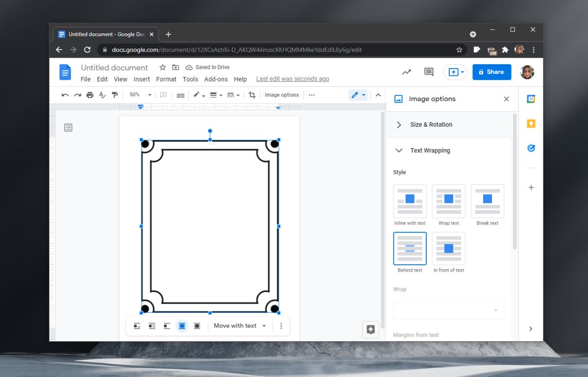This screenshot has height=377, width=588.
Task: Click the Undo icon in the toolbar
Action: click(65, 95)
